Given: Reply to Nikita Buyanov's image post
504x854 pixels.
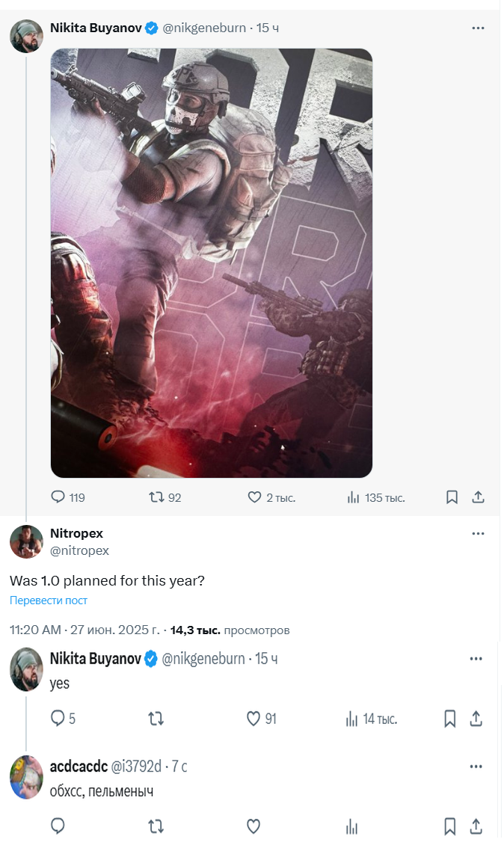Looking at the screenshot, I should tap(58, 497).
